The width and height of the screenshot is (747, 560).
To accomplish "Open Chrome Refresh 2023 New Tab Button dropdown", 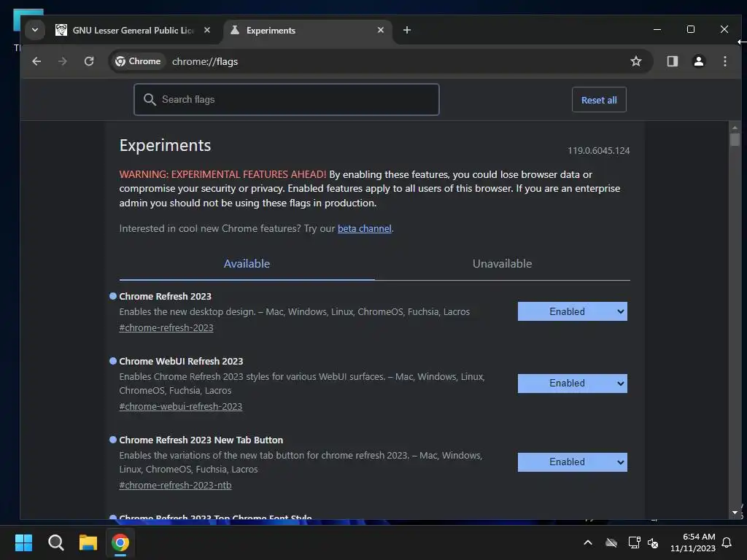I will tap(572, 462).
